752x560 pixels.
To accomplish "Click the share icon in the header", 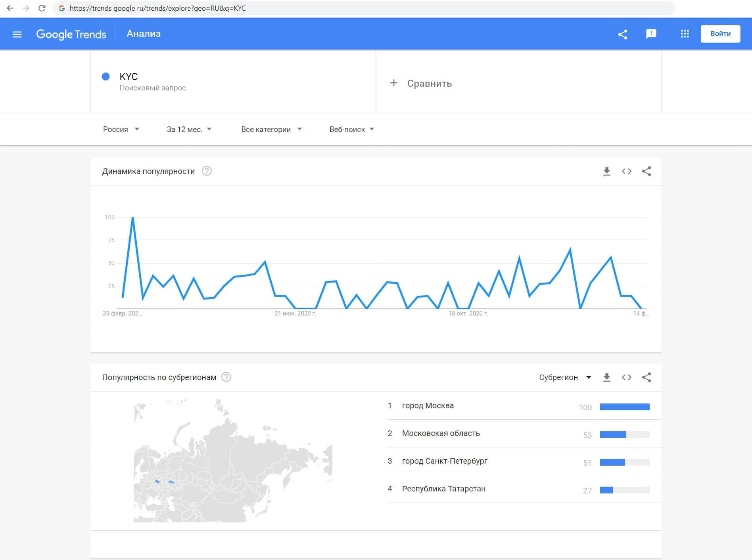I will click(x=622, y=34).
